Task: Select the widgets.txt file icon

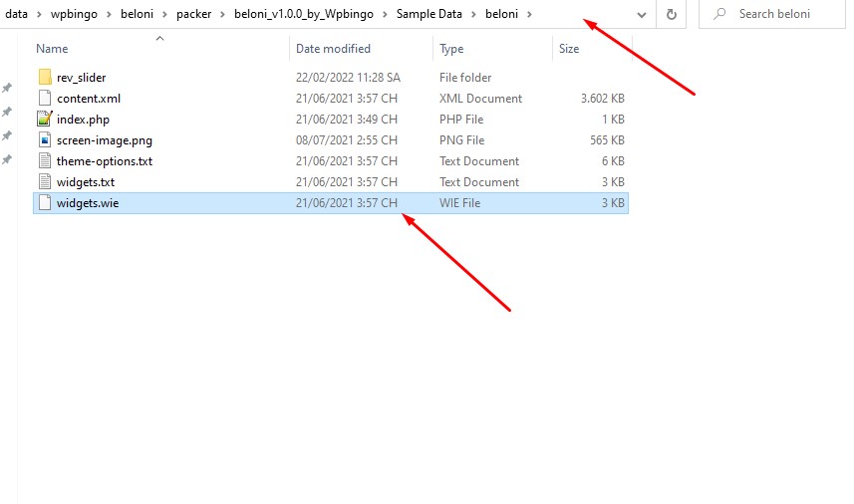Action: tap(45, 181)
